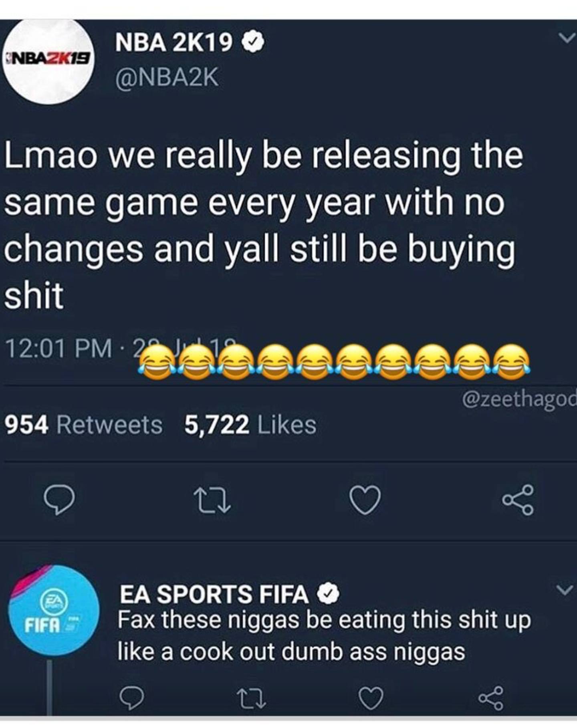Reply to the EA SPORTS FIFA tweet

(132, 698)
